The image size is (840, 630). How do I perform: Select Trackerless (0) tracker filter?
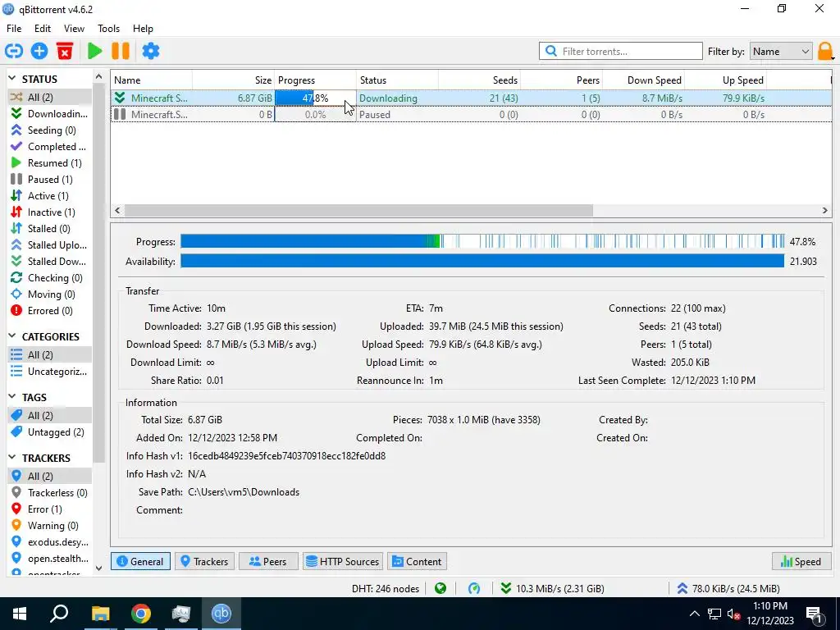point(49,493)
